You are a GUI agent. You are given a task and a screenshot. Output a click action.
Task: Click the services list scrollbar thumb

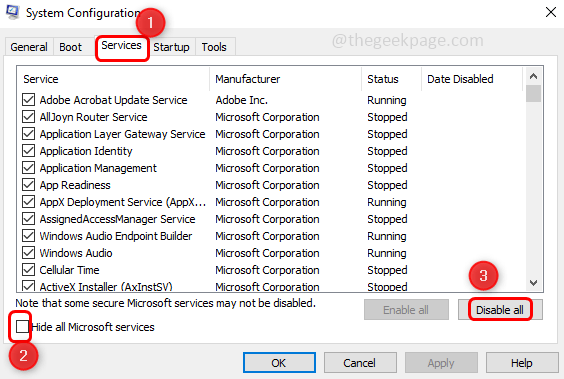pyautogui.click(x=533, y=93)
